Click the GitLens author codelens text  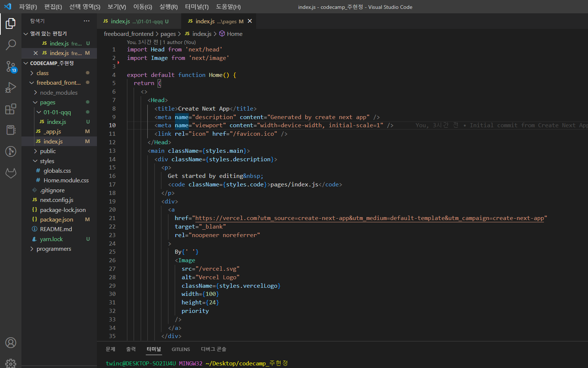161,42
